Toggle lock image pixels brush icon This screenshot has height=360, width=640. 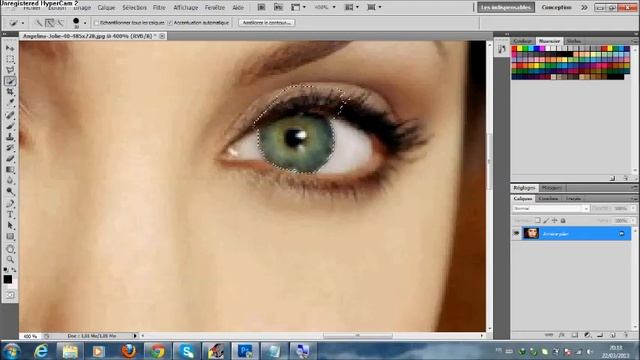point(546,220)
